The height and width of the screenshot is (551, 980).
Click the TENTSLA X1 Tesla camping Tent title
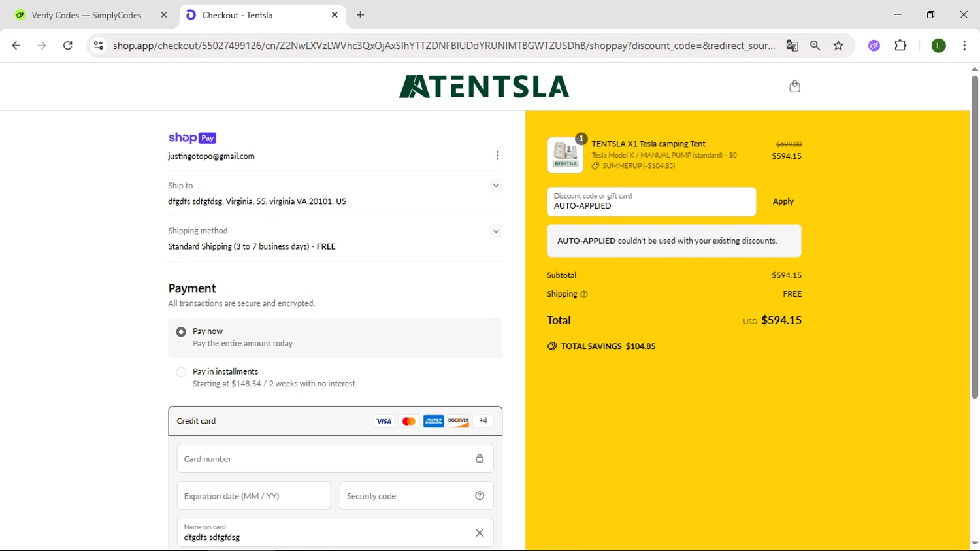[x=648, y=144]
